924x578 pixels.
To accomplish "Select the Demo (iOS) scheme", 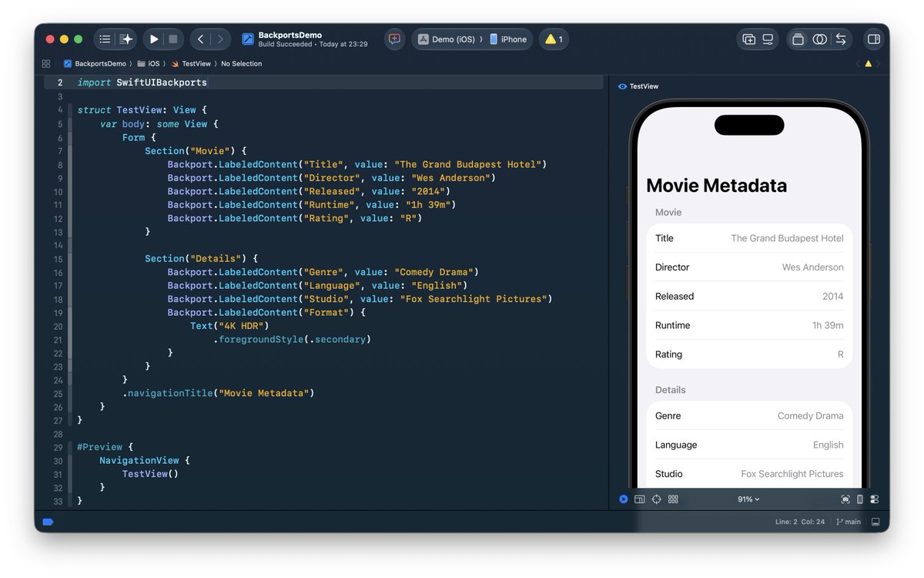I will click(447, 39).
